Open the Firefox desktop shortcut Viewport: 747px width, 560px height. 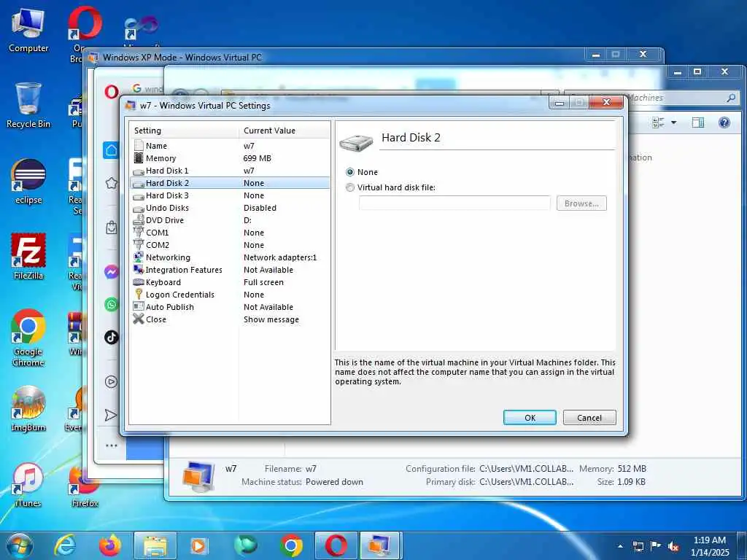[85, 486]
